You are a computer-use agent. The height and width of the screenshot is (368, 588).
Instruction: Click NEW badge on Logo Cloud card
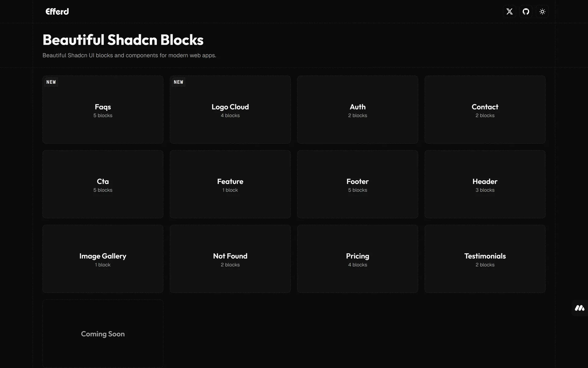coord(178,82)
